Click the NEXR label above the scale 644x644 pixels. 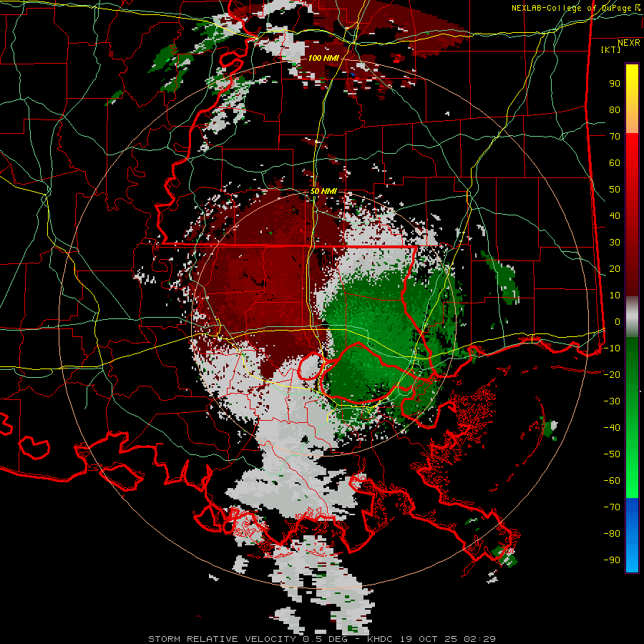628,43
